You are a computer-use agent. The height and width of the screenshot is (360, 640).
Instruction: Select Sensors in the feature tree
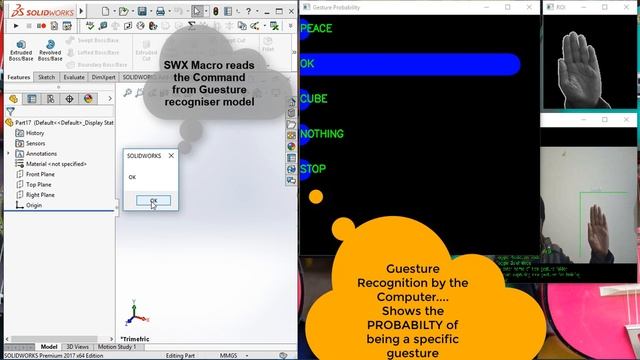pyautogui.click(x=31, y=143)
